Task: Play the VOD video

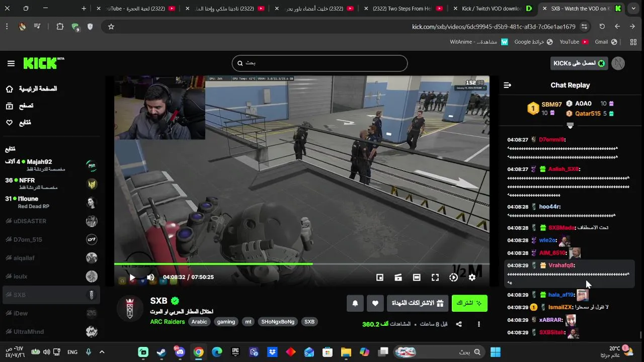Action: (132, 277)
